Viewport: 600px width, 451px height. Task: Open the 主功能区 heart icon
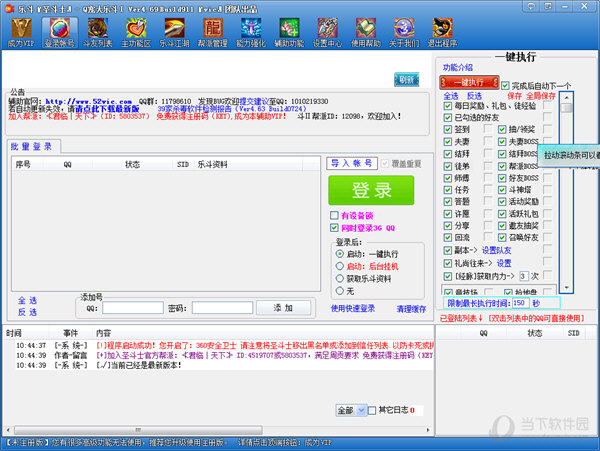[136, 33]
